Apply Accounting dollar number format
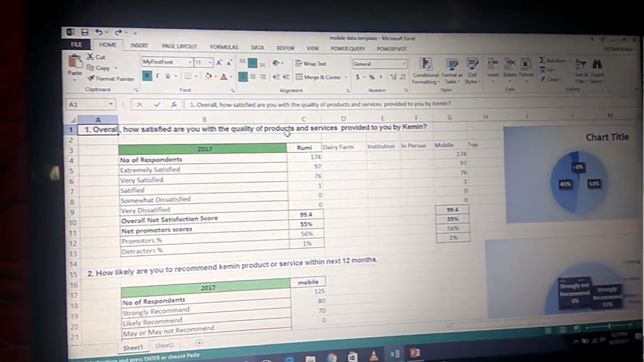644x362 pixels. tap(358, 77)
